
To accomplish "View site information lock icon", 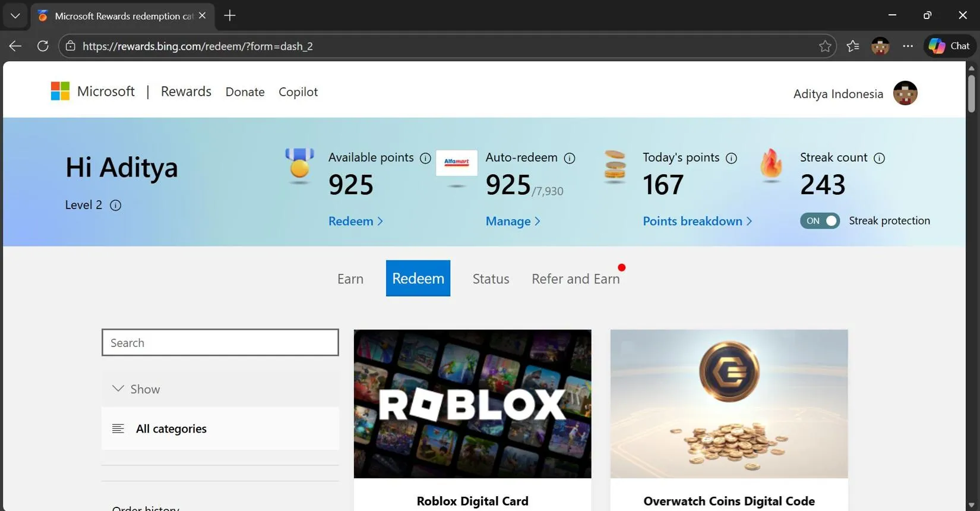I will tap(71, 46).
